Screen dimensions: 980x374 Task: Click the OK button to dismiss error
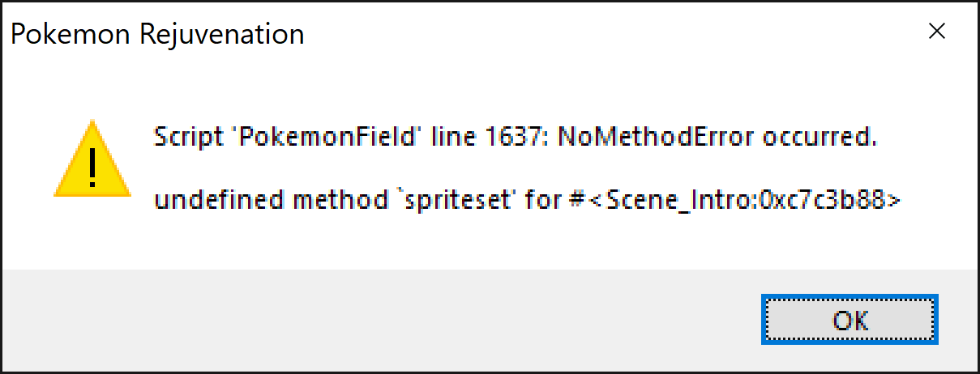(x=849, y=319)
